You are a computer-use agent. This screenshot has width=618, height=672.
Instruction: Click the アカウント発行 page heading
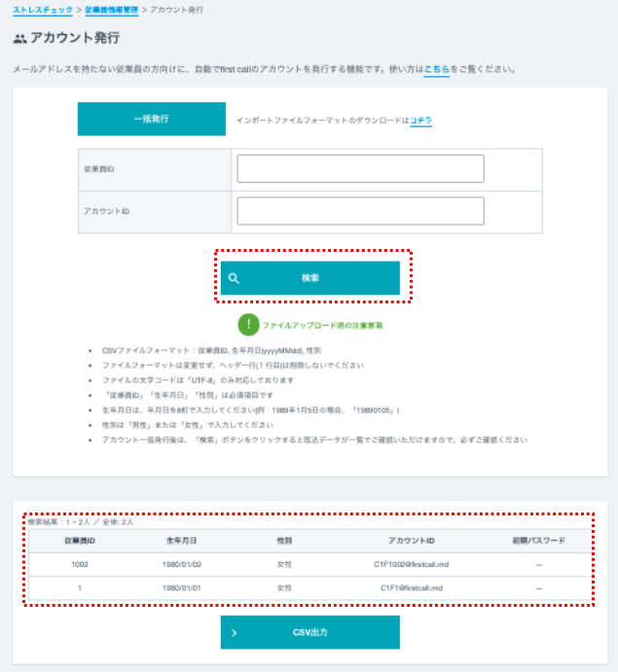tap(75, 38)
